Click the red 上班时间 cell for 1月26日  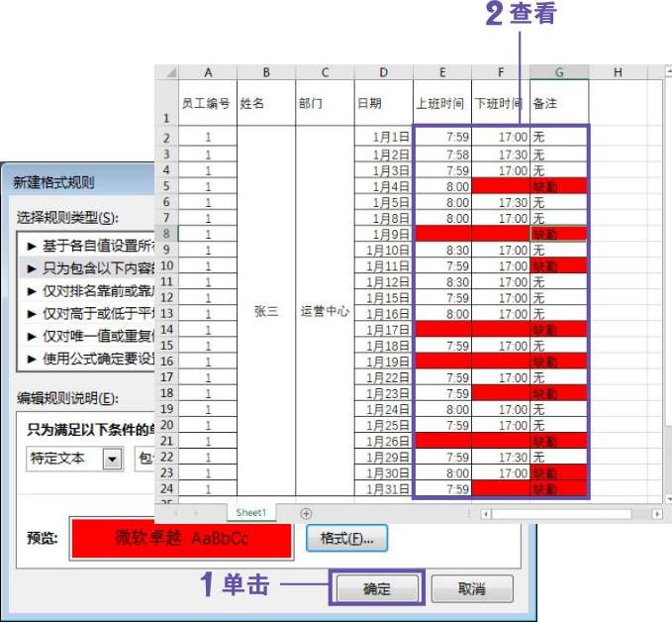pyautogui.click(x=442, y=442)
